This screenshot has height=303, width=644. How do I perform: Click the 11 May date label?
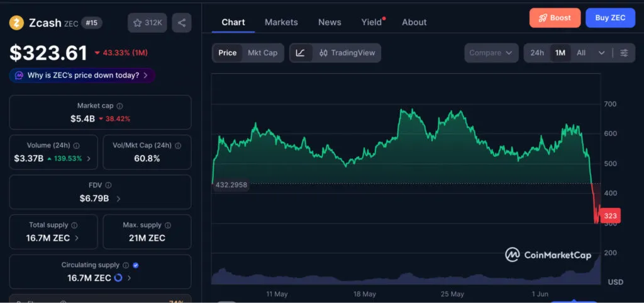click(x=277, y=294)
